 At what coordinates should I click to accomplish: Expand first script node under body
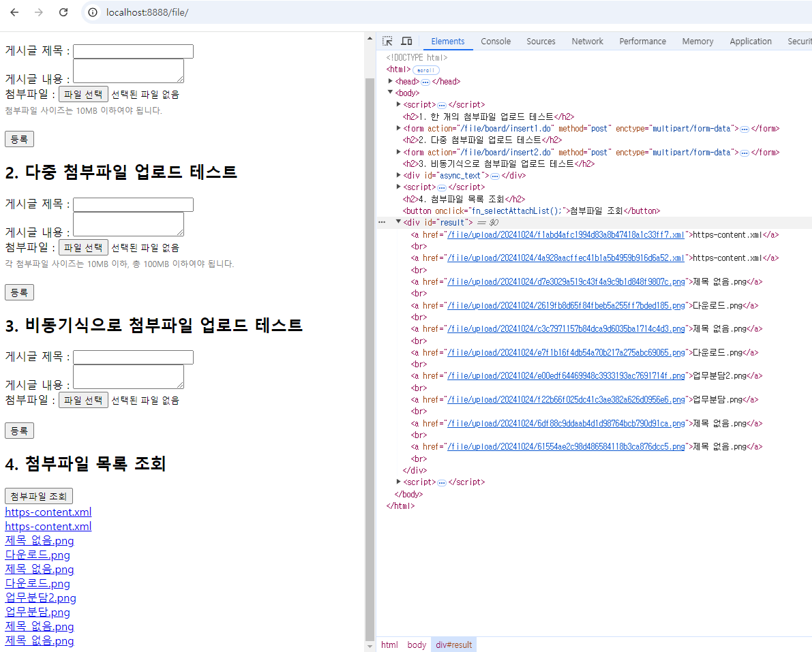tap(398, 104)
